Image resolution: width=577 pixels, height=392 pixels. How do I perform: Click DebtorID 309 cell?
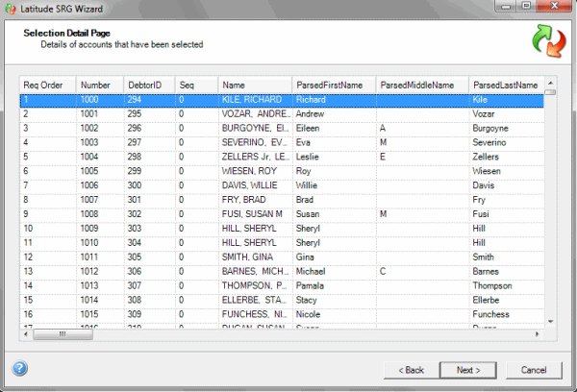coord(149,315)
